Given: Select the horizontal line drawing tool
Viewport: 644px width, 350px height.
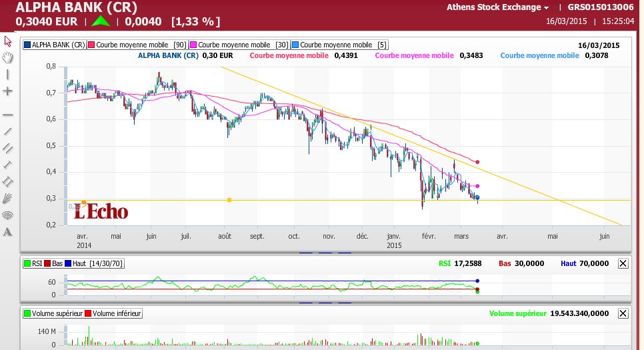Looking at the screenshot, I should [x=8, y=115].
